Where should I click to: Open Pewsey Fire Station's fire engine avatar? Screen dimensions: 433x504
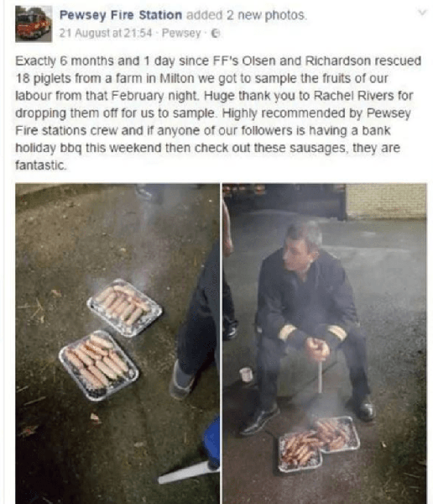coord(34,24)
